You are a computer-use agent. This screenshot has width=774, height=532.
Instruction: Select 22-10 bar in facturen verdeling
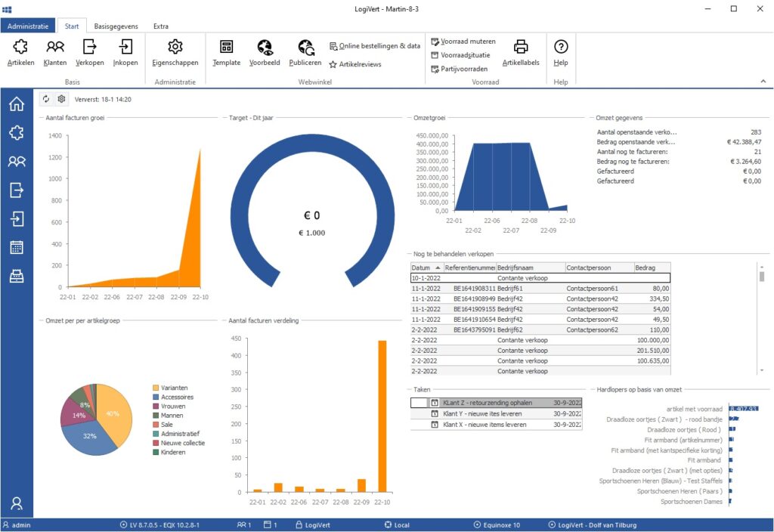click(382, 416)
